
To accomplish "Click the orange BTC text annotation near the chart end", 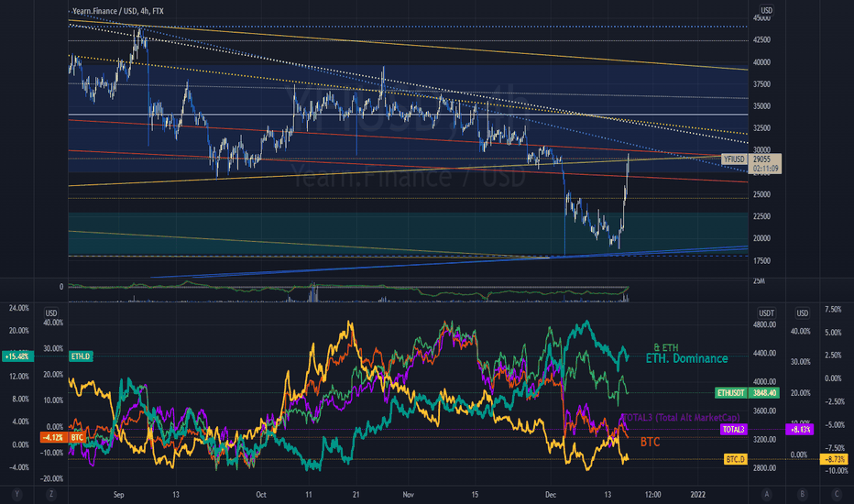I will point(650,442).
